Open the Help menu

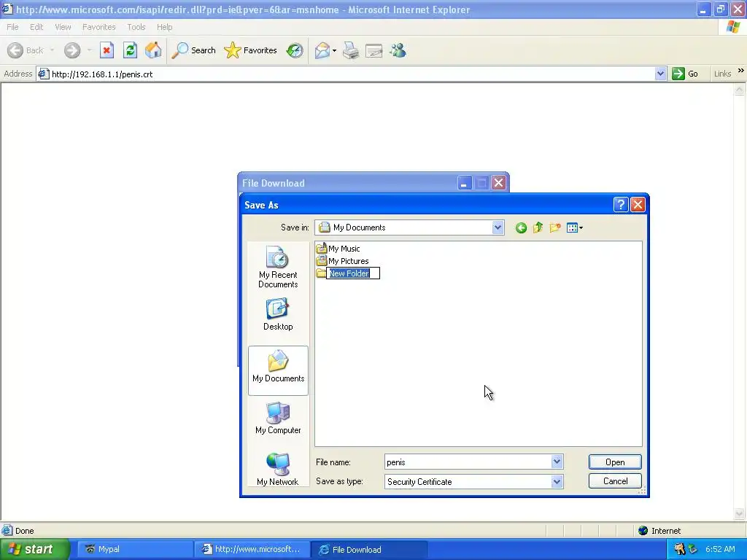165,27
